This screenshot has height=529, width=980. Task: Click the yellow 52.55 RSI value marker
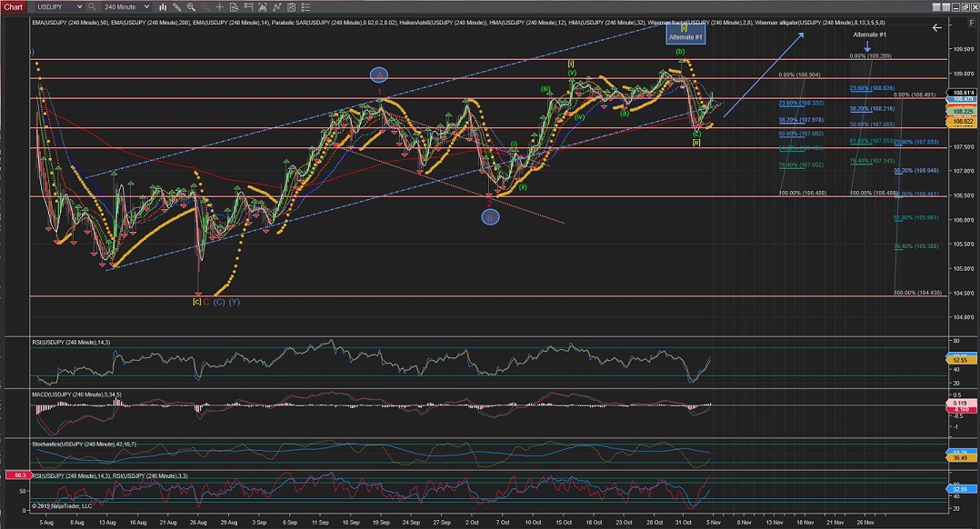click(x=961, y=360)
